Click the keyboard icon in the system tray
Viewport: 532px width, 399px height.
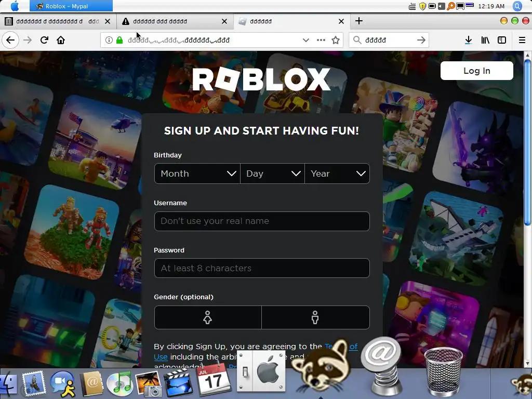click(x=412, y=6)
